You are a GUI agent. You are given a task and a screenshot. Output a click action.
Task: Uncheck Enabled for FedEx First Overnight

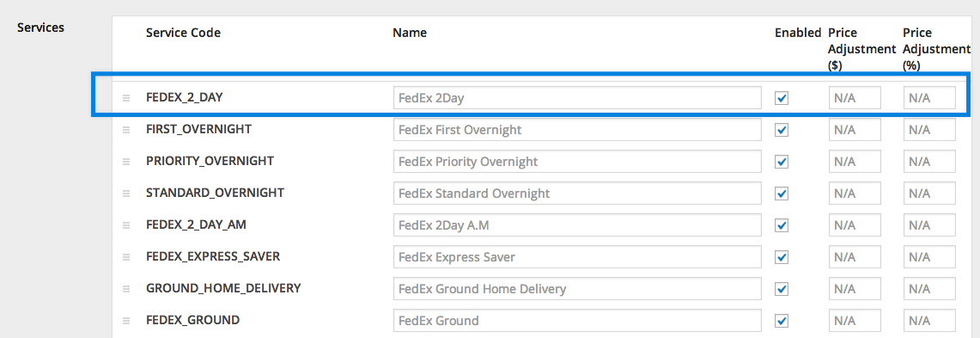(x=782, y=130)
